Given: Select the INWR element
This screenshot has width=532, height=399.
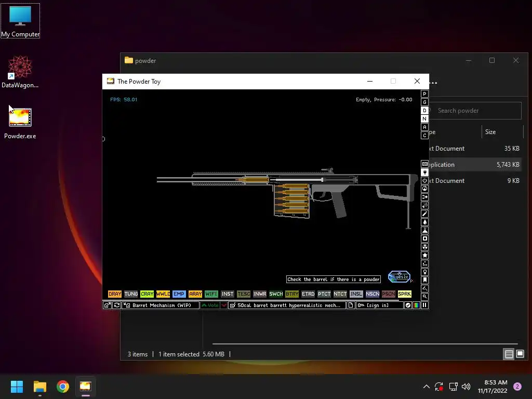Looking at the screenshot, I should [x=260, y=294].
